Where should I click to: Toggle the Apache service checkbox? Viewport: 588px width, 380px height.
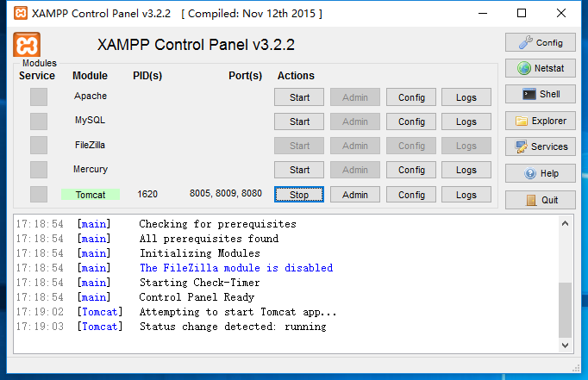tap(39, 97)
